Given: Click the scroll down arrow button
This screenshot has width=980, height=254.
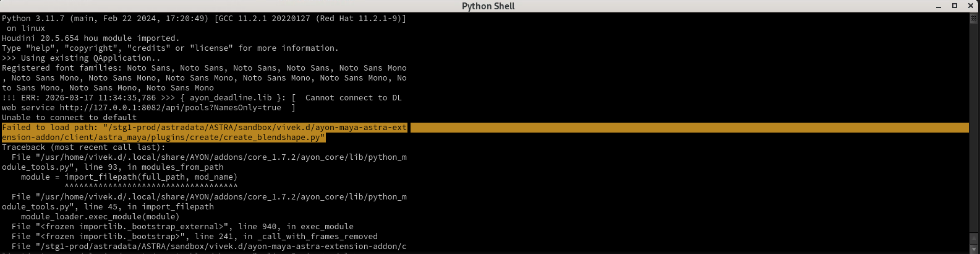Looking at the screenshot, I should tap(975, 250).
